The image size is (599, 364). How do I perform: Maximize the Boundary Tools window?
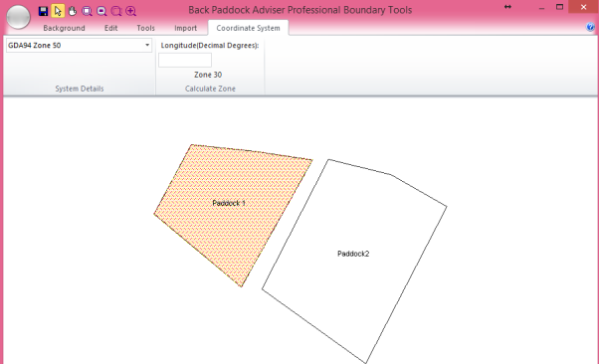[x=559, y=7]
